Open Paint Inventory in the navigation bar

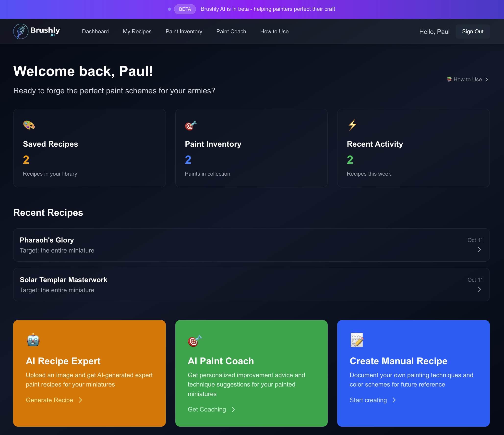pos(184,31)
